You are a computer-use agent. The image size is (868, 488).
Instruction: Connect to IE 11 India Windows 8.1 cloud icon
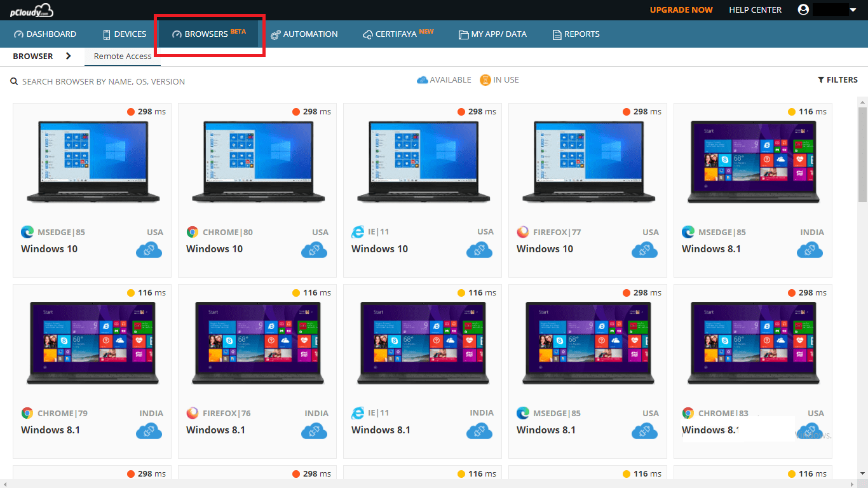coord(479,431)
